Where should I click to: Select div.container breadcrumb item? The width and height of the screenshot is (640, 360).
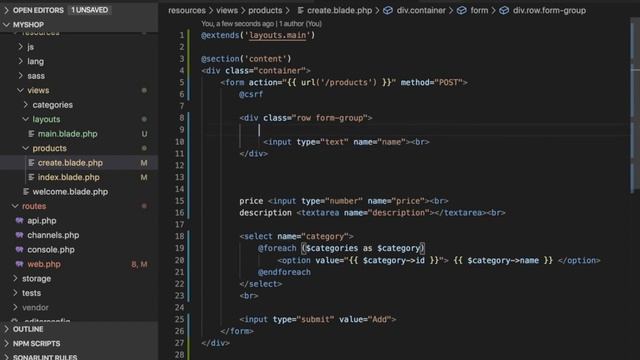pyautogui.click(x=421, y=11)
